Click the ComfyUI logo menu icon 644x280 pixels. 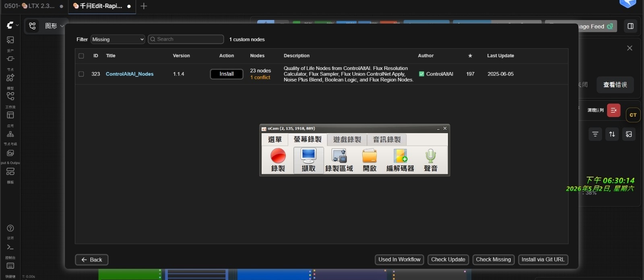(10, 25)
